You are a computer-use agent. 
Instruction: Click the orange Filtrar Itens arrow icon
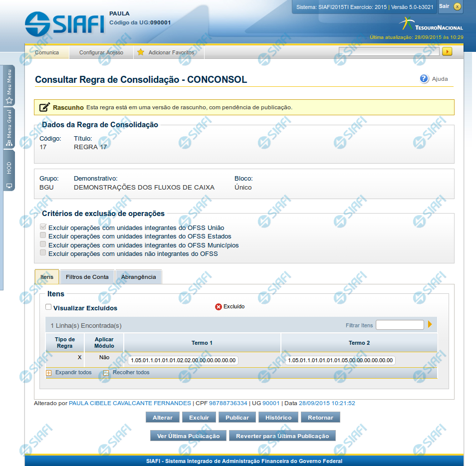[430, 325]
